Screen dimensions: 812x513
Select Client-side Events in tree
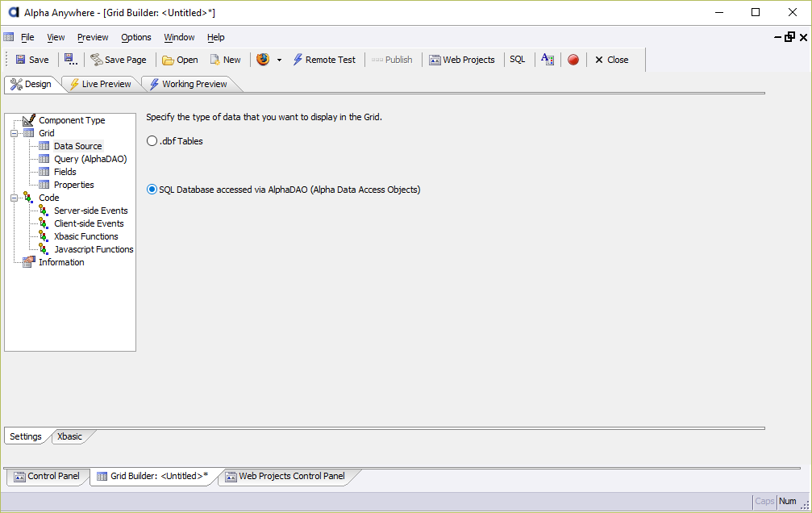(89, 224)
